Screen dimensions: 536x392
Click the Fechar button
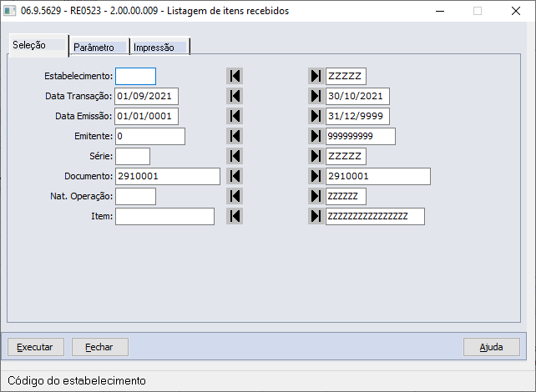pos(100,347)
